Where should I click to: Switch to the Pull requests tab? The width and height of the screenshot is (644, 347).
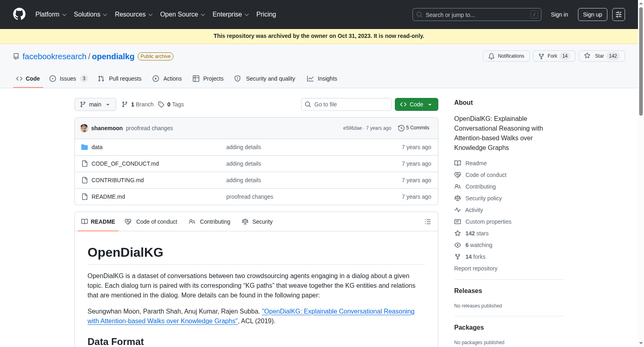[120, 79]
